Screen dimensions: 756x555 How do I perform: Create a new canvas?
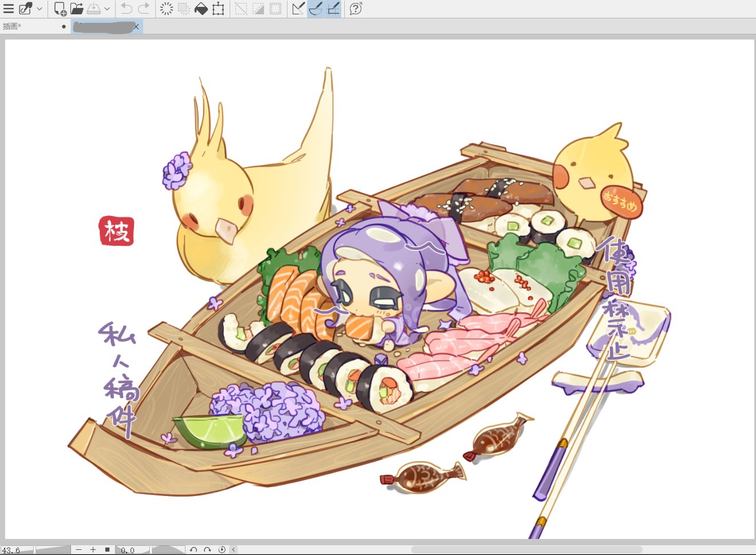[x=60, y=9]
